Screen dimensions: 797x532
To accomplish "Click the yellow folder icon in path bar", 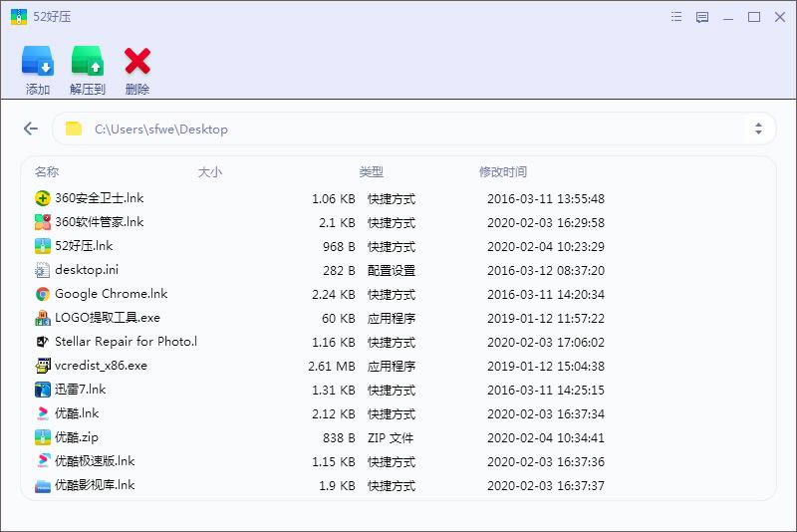I will 73,129.
